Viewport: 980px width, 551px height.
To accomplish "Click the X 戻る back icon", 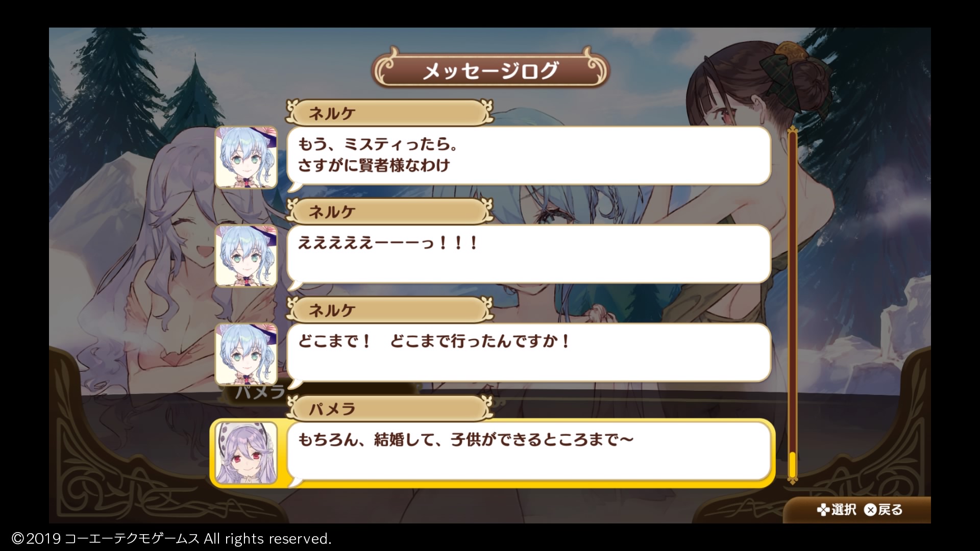I will (x=870, y=510).
